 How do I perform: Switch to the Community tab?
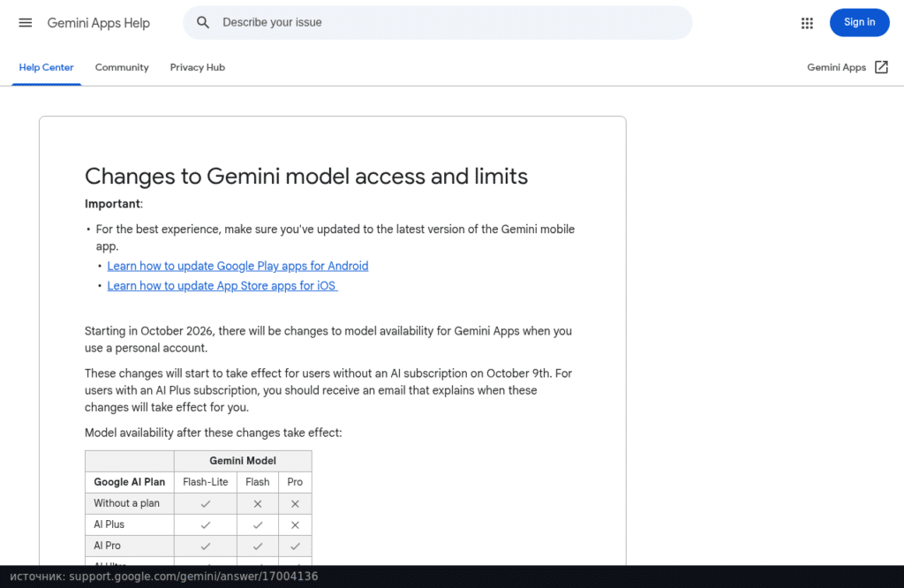click(122, 67)
